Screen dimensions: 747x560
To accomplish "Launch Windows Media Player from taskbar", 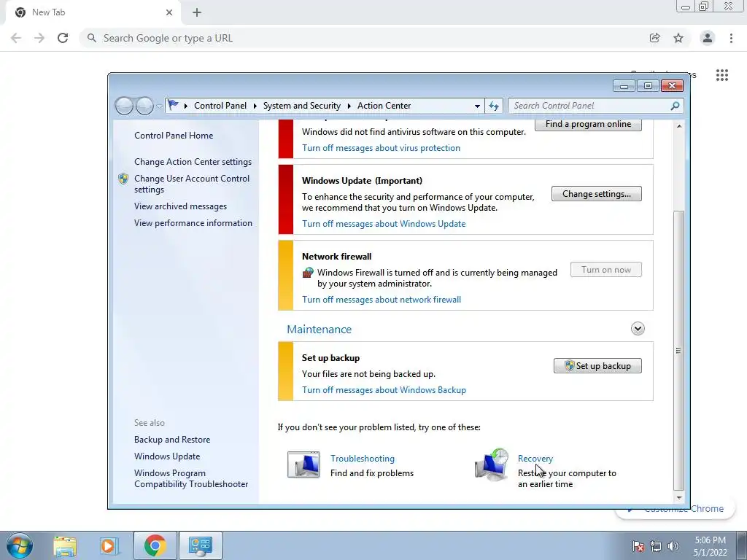I will point(109,545).
